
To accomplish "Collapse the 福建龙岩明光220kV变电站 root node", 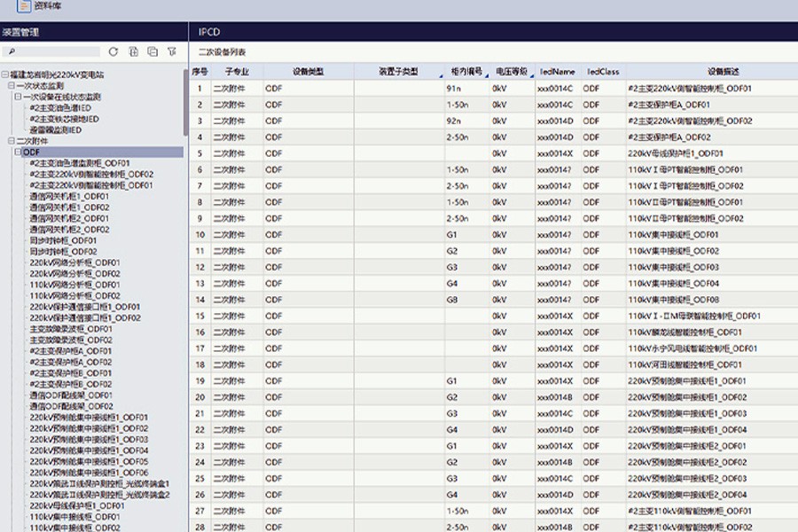I will coord(5,75).
